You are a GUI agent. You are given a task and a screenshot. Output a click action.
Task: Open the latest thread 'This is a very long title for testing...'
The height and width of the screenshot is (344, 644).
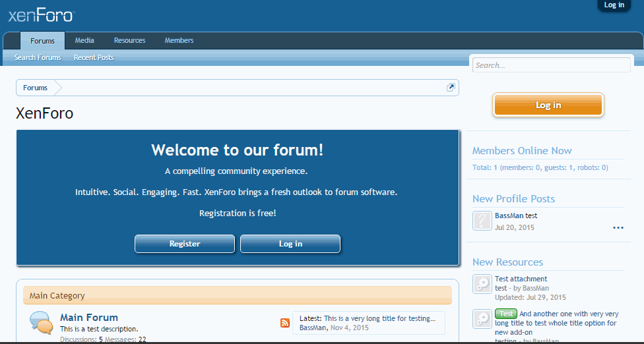[x=379, y=318]
